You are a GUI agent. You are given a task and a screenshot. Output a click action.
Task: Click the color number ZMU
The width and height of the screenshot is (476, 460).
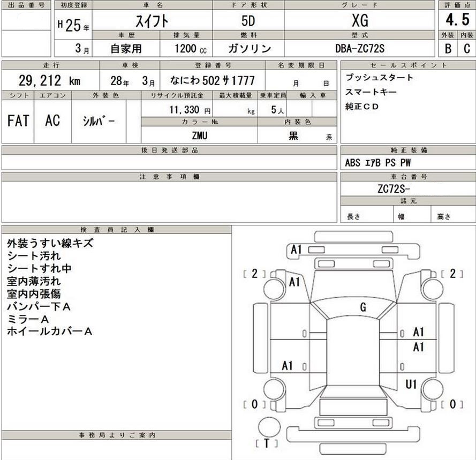coord(199,135)
